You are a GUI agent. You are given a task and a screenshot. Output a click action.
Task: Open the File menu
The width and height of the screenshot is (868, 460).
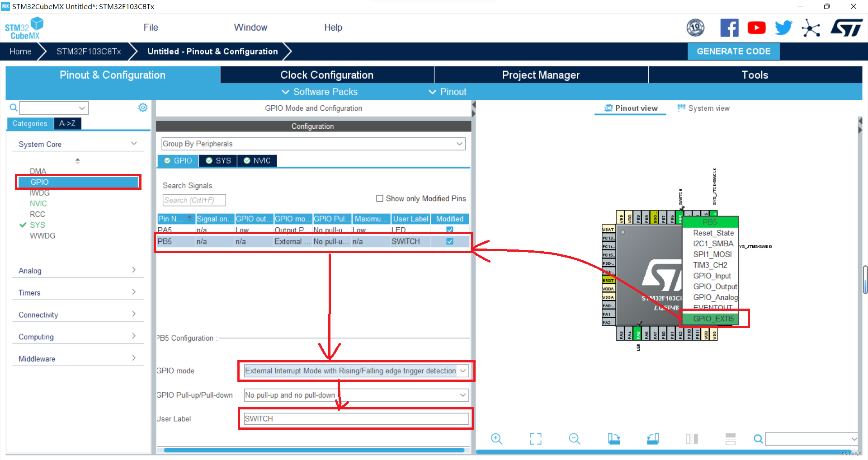151,28
